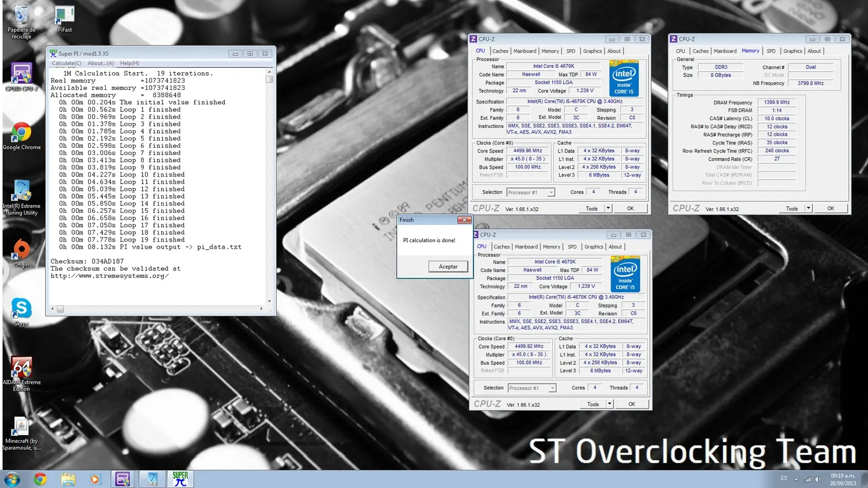868x488 pixels.
Task: Click the ES language indicator in the taskbar
Action: (784, 479)
